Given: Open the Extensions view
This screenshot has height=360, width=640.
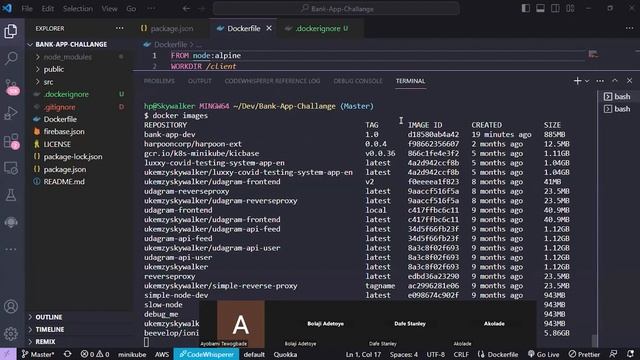Looking at the screenshot, I should coord(11,141).
